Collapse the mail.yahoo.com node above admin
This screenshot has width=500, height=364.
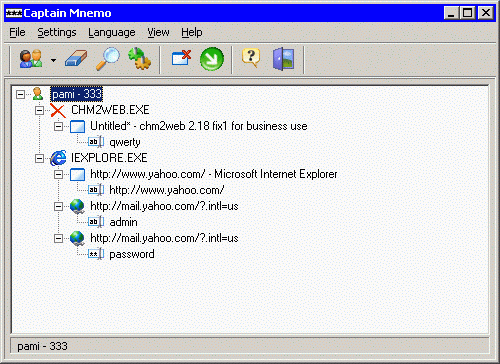coord(58,206)
